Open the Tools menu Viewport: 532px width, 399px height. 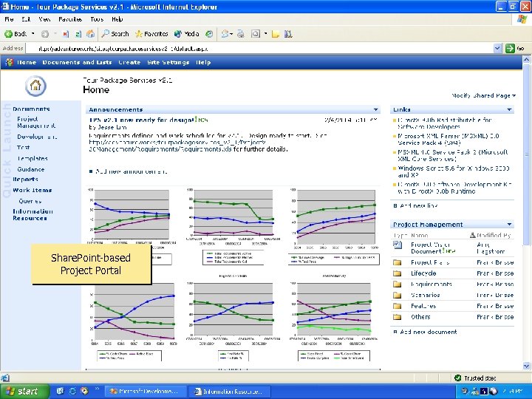(x=97, y=19)
